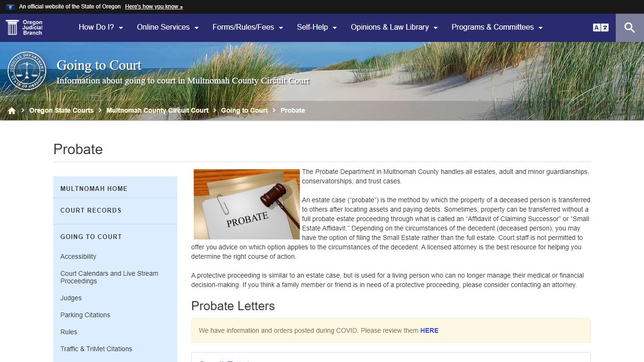Click the Probate gavel image
The width and height of the screenshot is (644, 362).
[x=247, y=204]
